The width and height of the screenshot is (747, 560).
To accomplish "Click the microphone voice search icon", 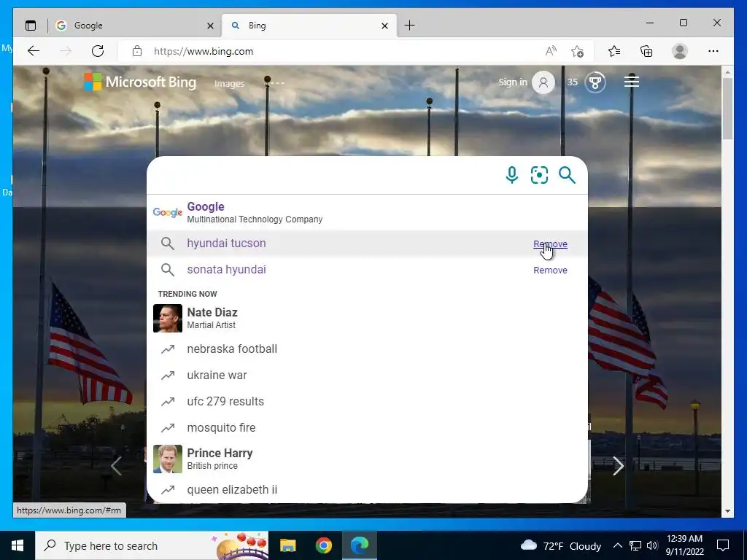I will (x=511, y=175).
